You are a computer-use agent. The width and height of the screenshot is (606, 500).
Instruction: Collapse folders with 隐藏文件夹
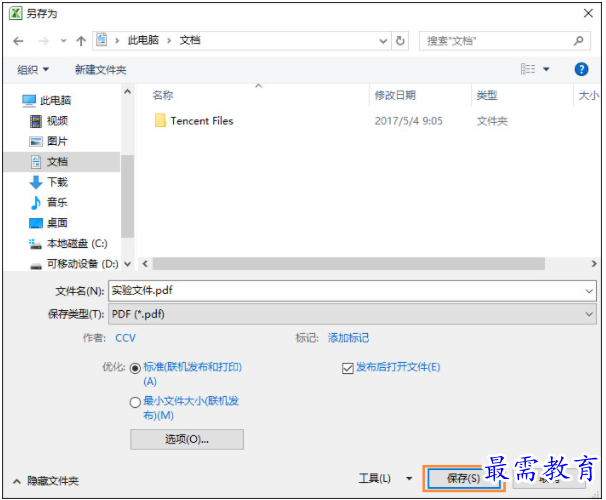click(x=46, y=481)
